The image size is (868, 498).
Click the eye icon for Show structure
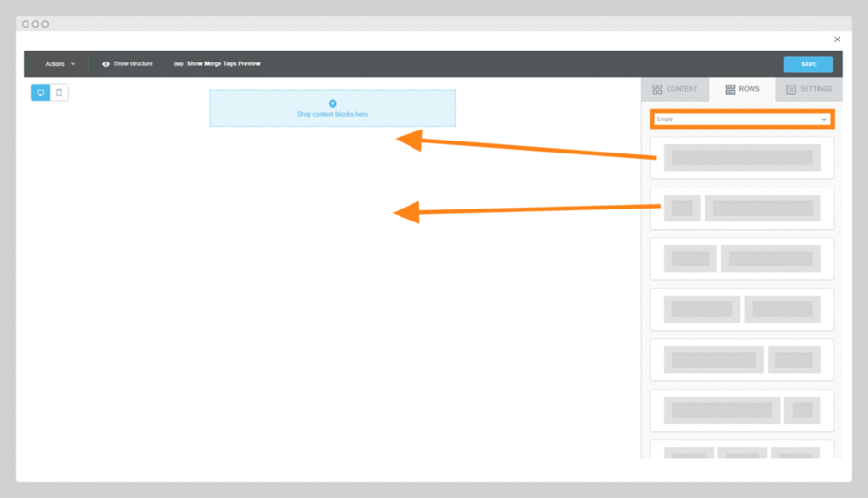tap(106, 64)
